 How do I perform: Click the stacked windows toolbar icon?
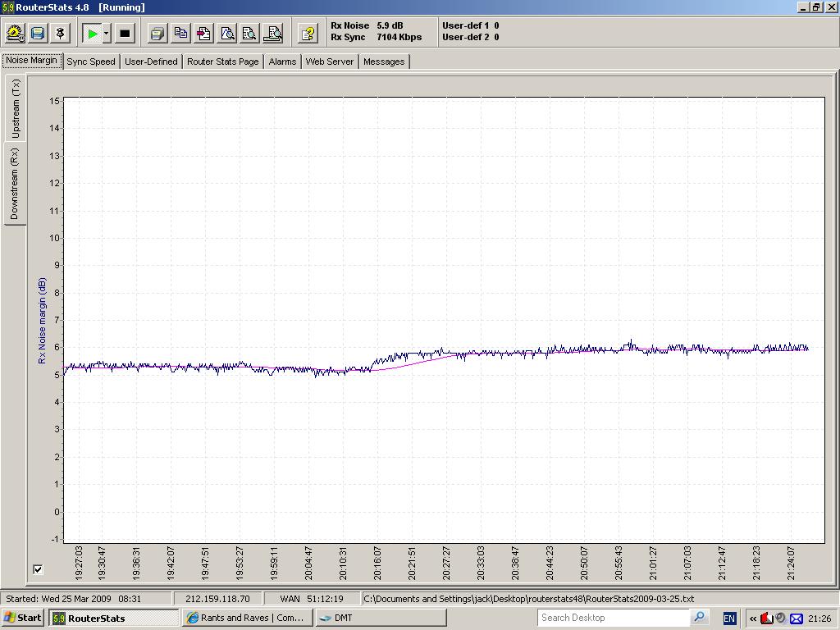(157, 34)
